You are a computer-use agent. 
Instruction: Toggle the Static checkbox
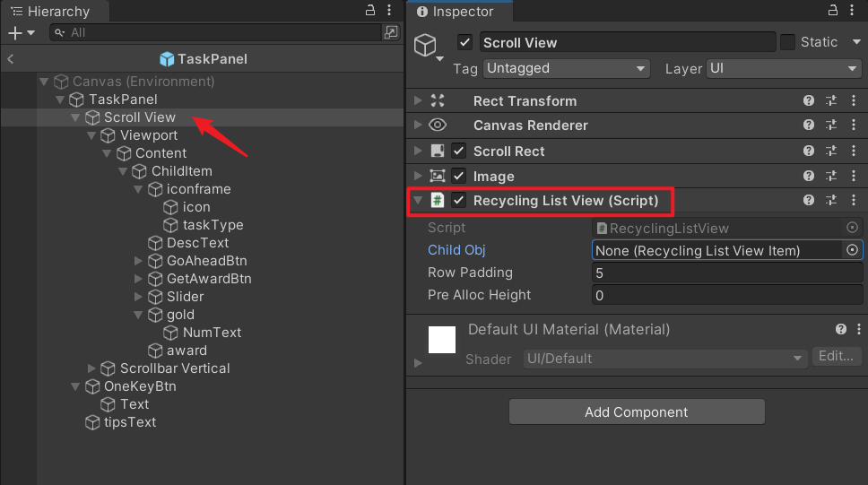(787, 42)
